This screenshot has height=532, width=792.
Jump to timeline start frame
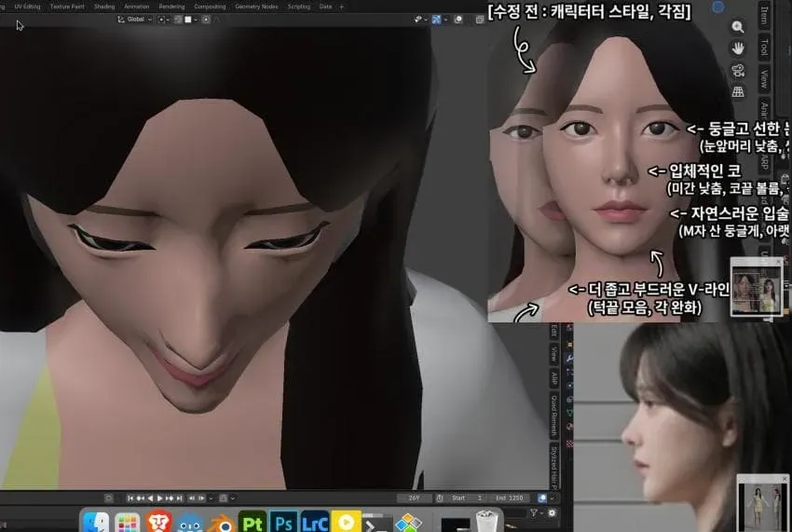point(130,498)
